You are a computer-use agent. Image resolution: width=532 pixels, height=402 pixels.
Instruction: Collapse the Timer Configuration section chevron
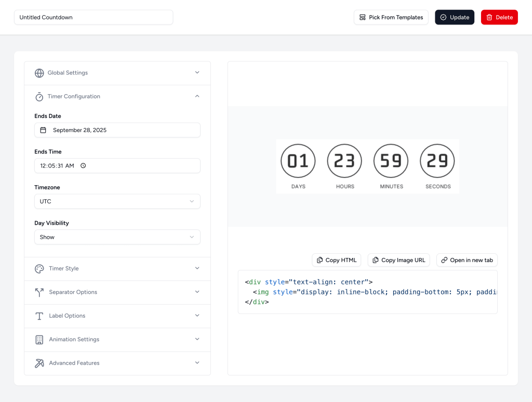click(197, 96)
